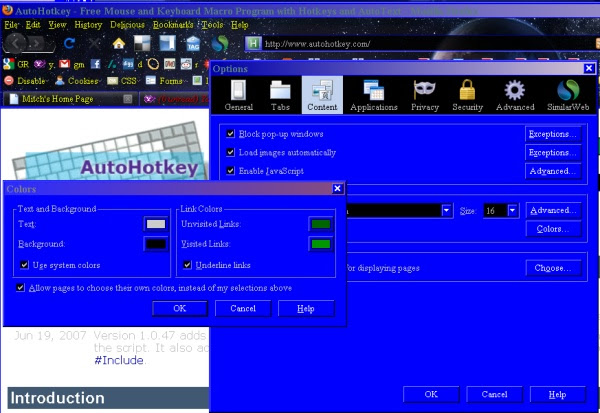Click the Firefox forward arrow button
The height and width of the screenshot is (413, 600).
click(x=38, y=44)
